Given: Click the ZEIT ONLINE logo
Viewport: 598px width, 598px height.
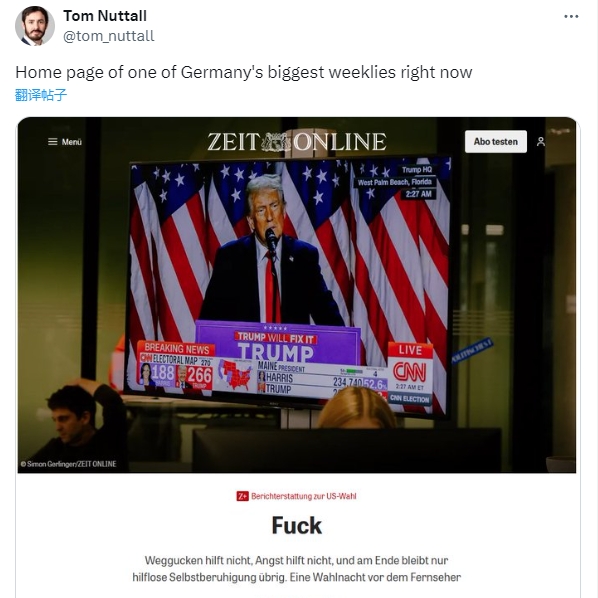Looking at the screenshot, I should point(297,142).
